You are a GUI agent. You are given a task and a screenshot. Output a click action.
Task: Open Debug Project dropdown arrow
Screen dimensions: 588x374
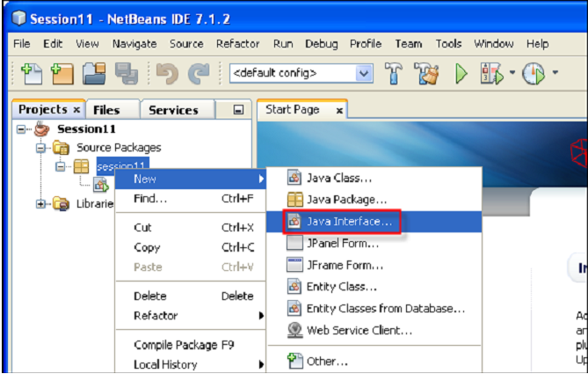tap(512, 72)
